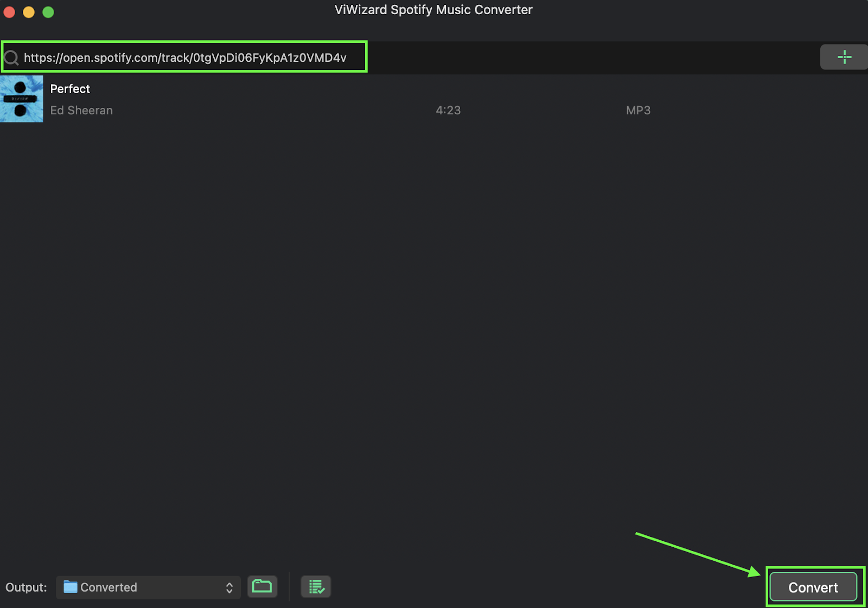
Task: Click the up-down arrows on output dropdown
Action: (229, 588)
